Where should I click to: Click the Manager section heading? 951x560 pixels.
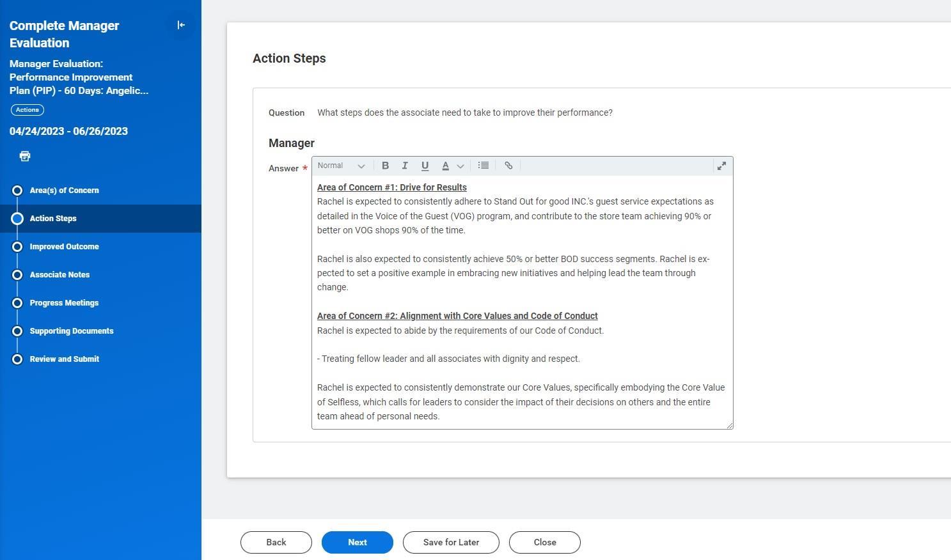(x=292, y=143)
